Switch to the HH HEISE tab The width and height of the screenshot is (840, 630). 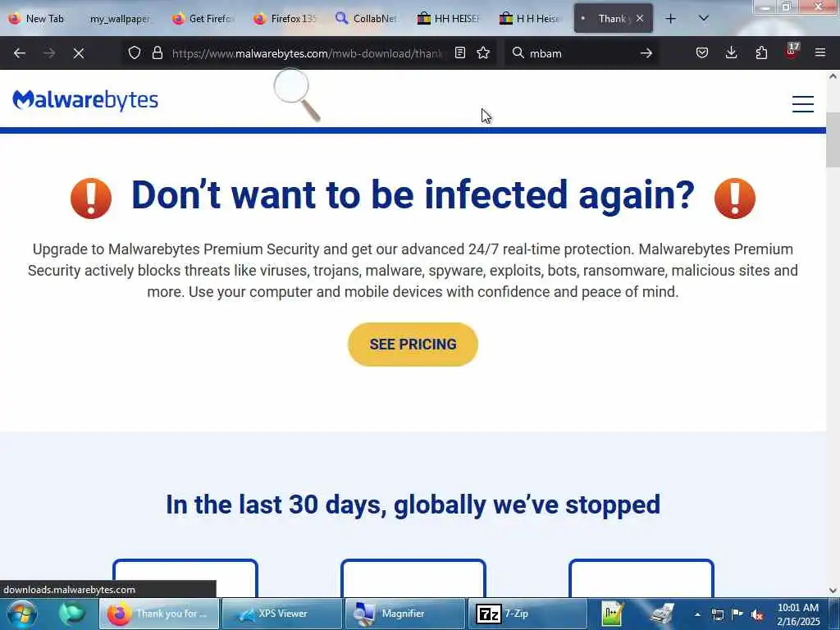pos(449,19)
